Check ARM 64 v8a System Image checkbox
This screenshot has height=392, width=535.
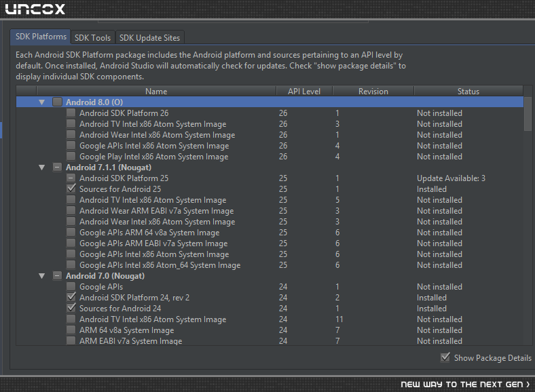tap(71, 330)
